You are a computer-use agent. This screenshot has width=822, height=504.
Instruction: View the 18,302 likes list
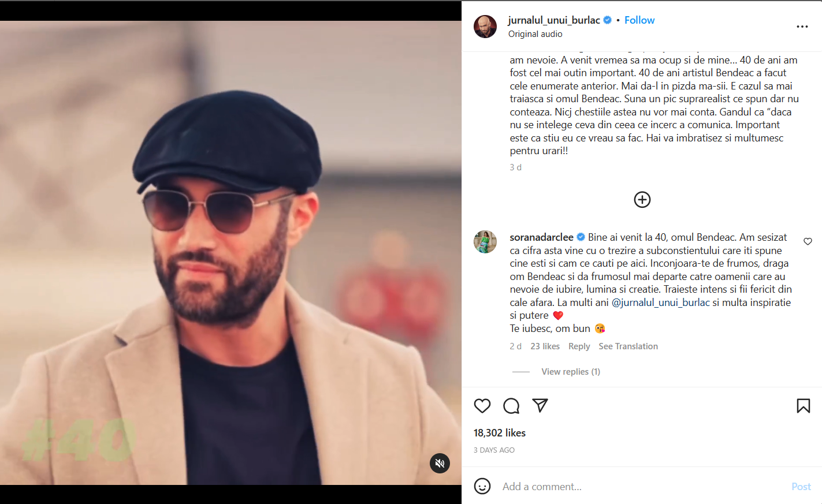[x=500, y=433]
